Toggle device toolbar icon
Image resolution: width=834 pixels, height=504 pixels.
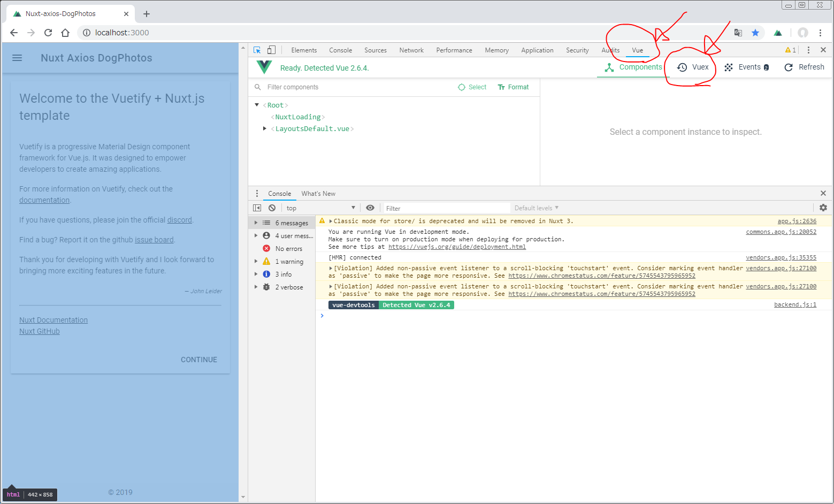point(271,50)
